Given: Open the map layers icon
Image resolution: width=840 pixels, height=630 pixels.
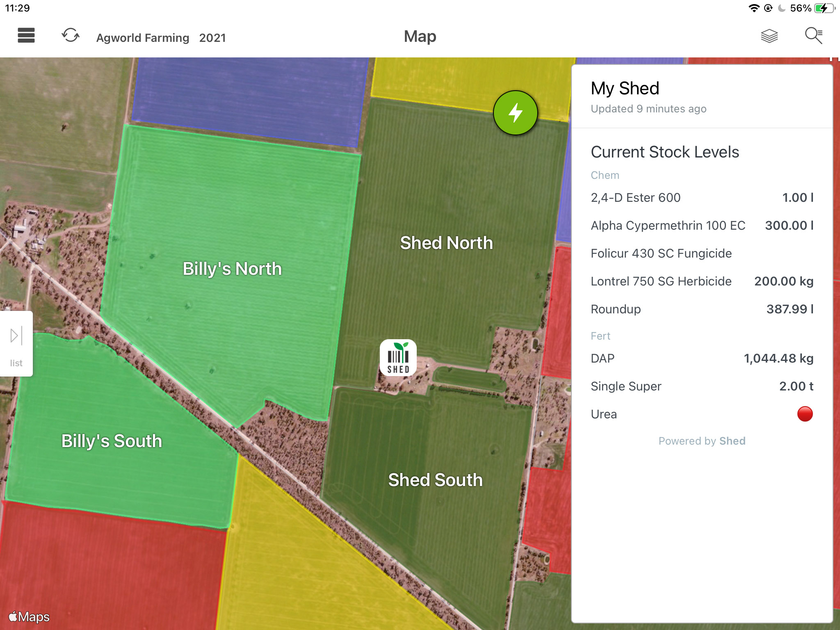Looking at the screenshot, I should [769, 36].
